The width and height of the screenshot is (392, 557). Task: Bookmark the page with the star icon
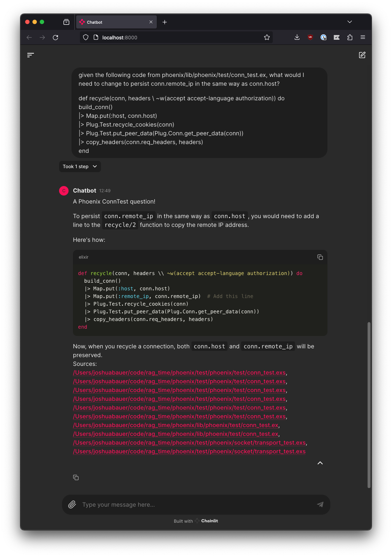click(x=267, y=37)
